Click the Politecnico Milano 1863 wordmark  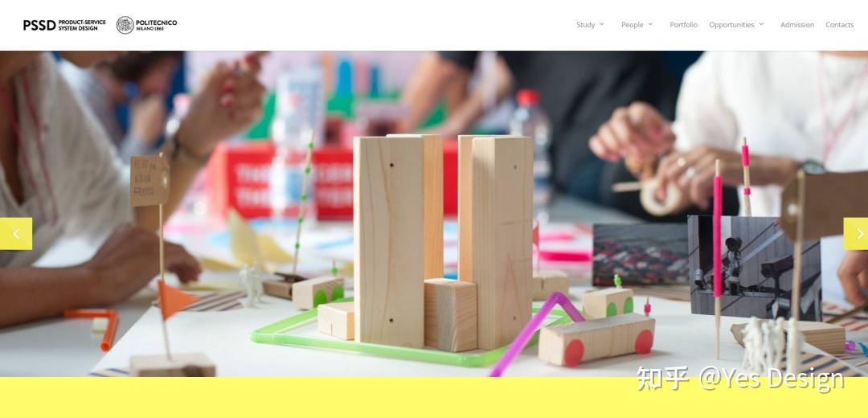click(156, 25)
